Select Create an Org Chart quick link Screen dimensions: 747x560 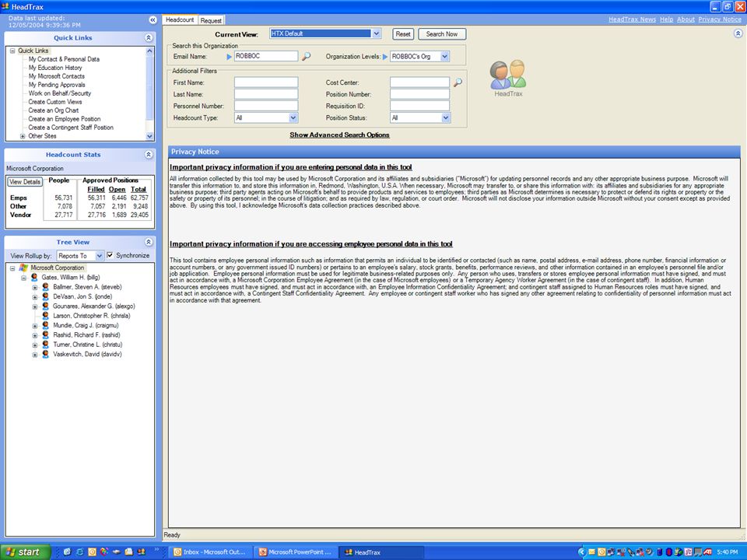[x=54, y=110]
